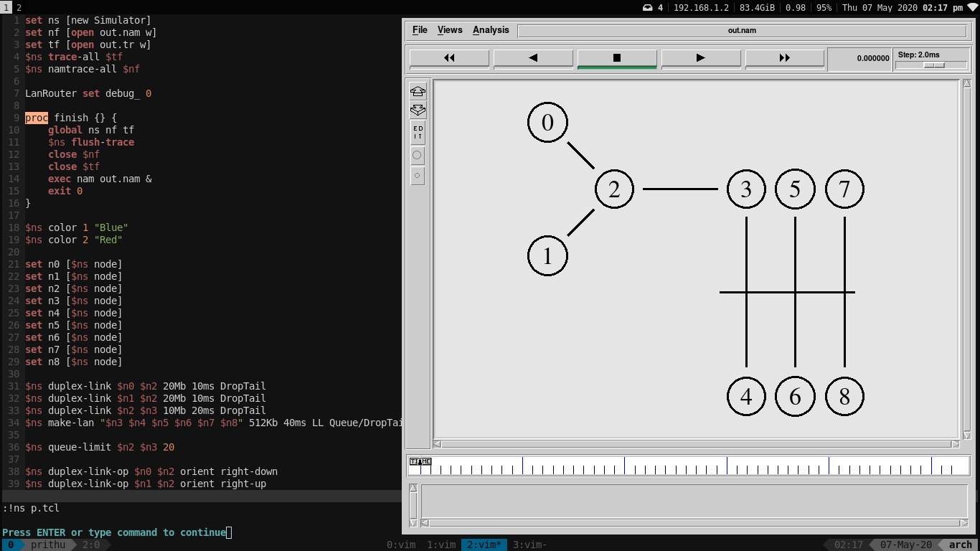Select the large circle node tool
Viewport: 980px width, 551px height.
(x=418, y=156)
